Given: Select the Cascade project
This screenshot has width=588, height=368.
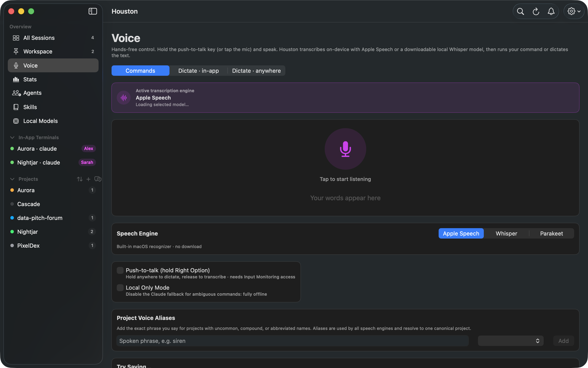Looking at the screenshot, I should 53,204.
